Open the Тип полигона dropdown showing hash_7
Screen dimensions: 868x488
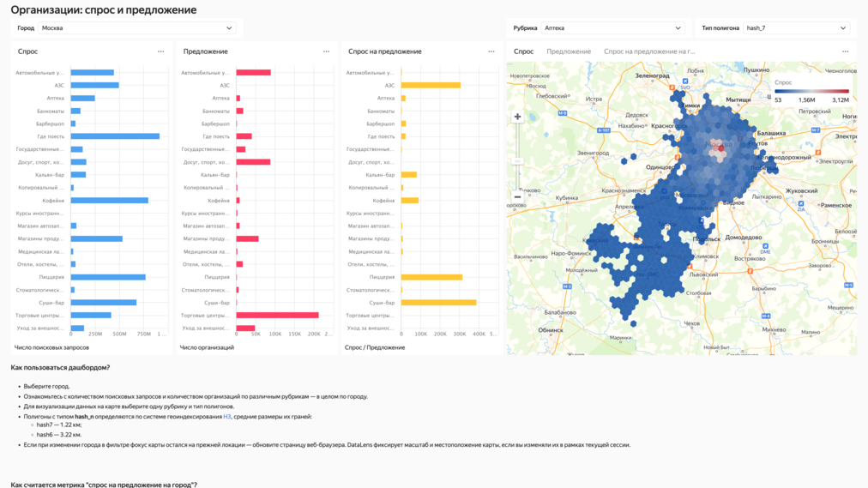click(x=796, y=28)
